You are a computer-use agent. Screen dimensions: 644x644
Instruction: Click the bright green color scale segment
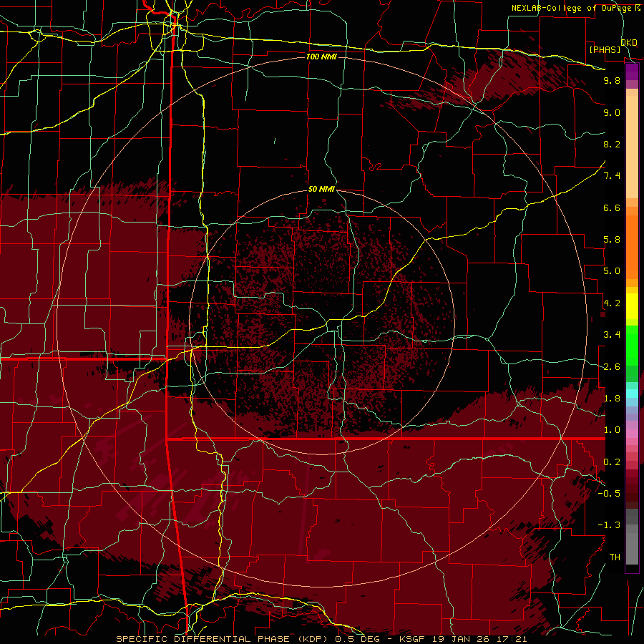[x=632, y=345]
